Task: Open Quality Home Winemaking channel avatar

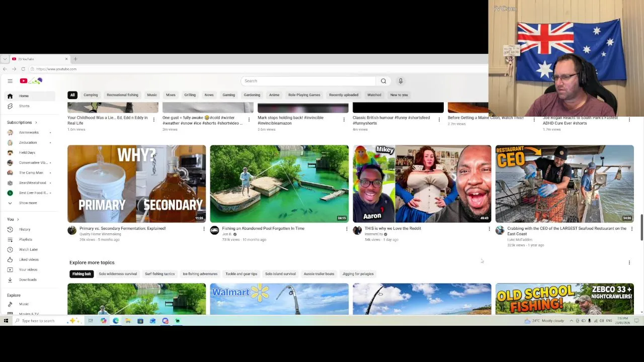Action: point(72,230)
